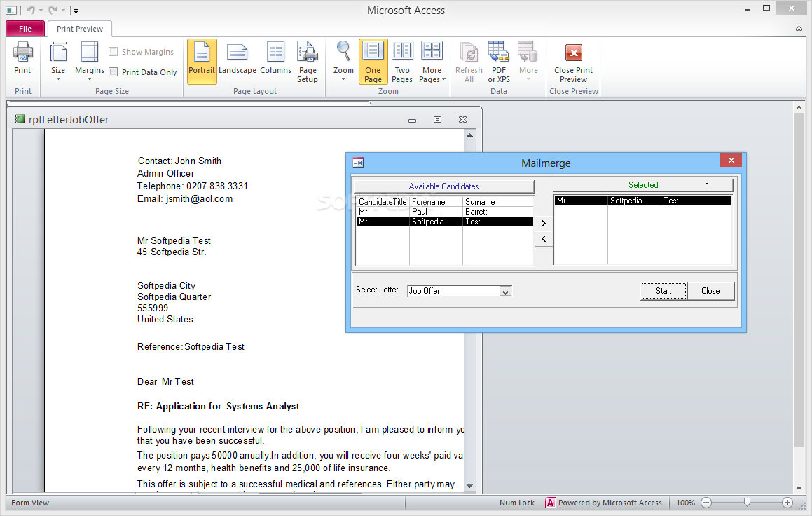Minimize the rptLetterJobOffer report window
This screenshot has width=812, height=516.
pos(412,120)
